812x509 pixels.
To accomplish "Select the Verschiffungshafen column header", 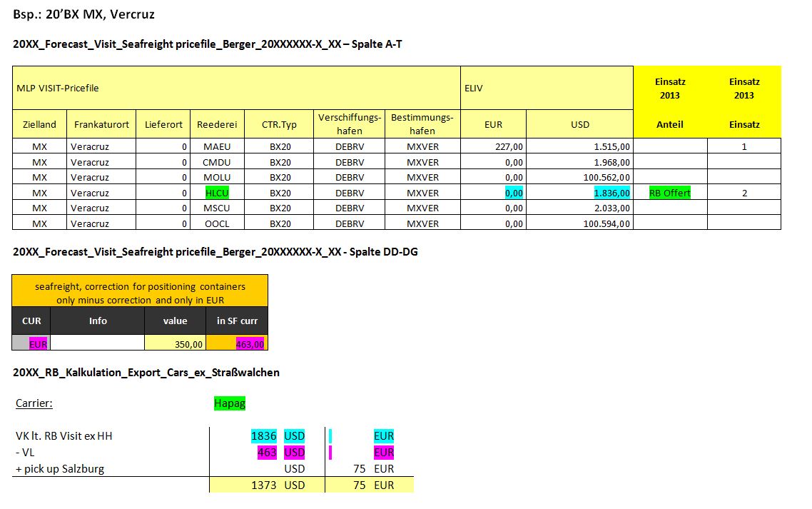I will 350,124.
